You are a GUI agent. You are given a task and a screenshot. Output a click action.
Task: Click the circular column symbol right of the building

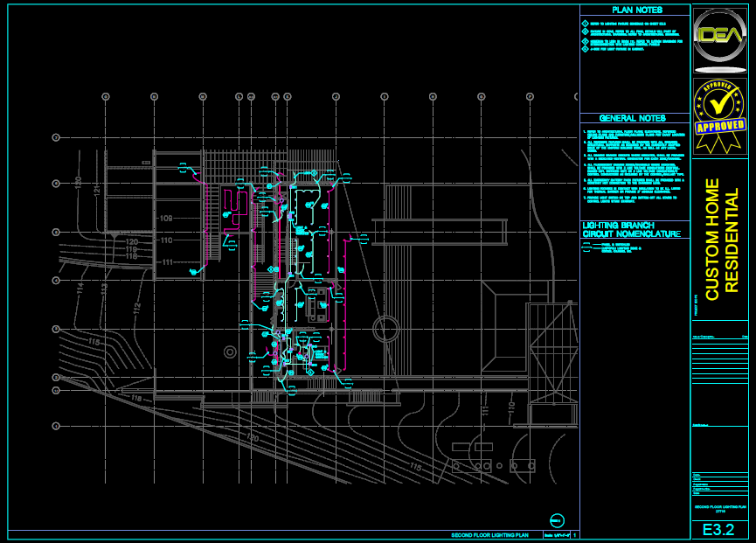point(385,330)
